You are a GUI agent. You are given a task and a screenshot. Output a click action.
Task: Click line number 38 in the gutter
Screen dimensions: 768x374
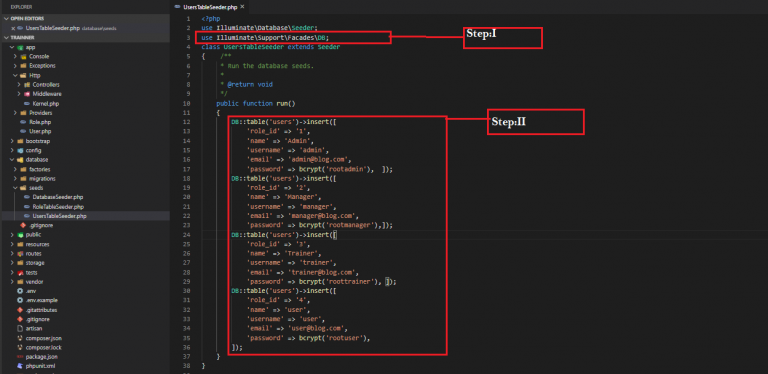[x=186, y=366]
